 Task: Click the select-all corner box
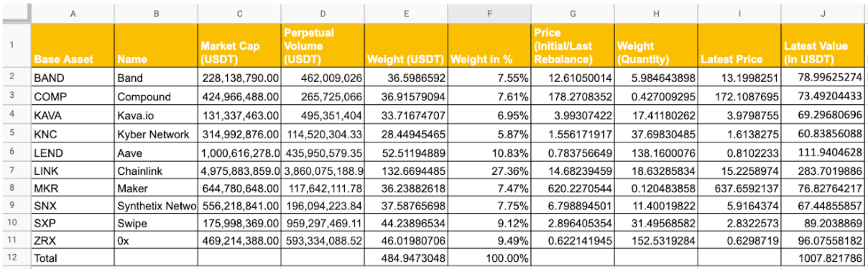(15, 13)
